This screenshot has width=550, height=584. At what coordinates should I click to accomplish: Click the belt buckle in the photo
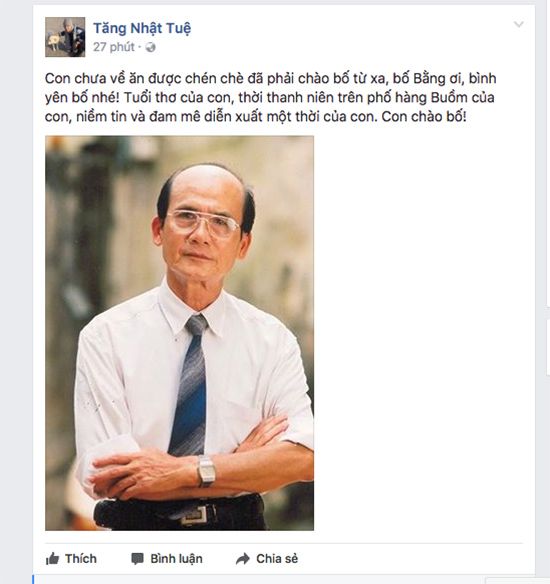[x=194, y=515]
